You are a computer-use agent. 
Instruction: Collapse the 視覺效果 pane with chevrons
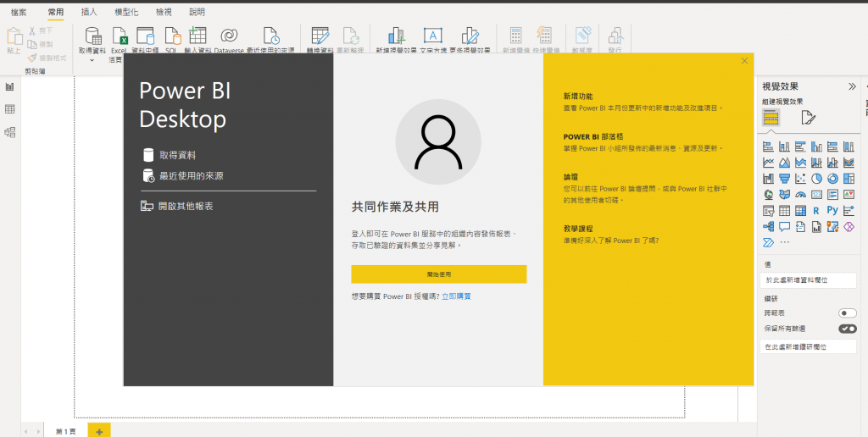[x=852, y=86]
